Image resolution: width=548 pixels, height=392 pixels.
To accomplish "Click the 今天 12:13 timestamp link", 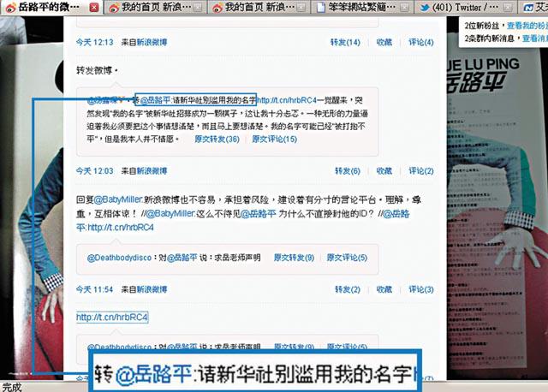I will [95, 42].
